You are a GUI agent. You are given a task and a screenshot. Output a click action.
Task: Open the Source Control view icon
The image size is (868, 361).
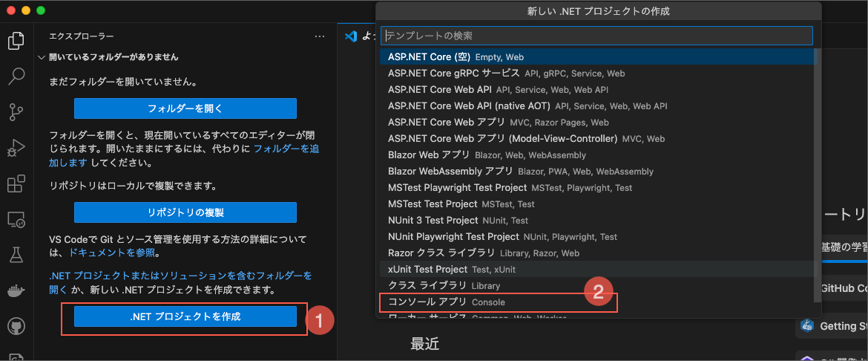16,111
